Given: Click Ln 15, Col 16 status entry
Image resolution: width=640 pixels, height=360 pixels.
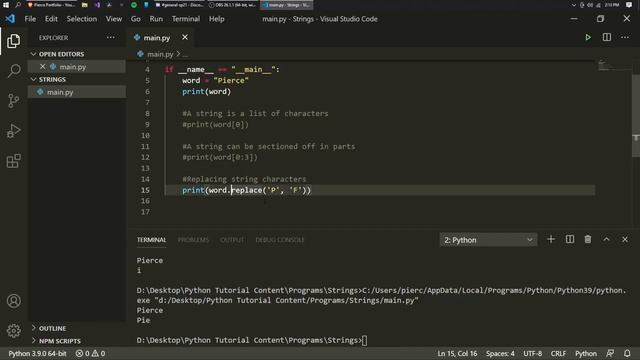Looking at the screenshot, I should click(457, 353).
